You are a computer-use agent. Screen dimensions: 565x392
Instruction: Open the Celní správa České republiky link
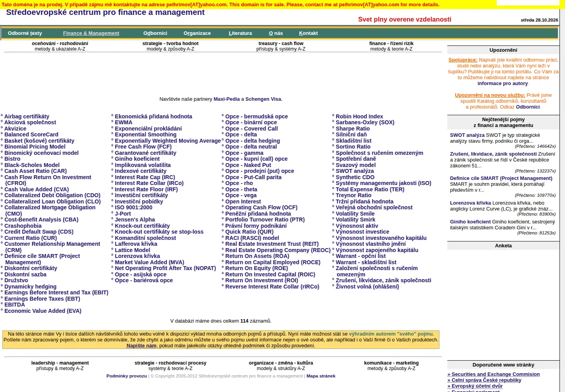click(x=485, y=380)
